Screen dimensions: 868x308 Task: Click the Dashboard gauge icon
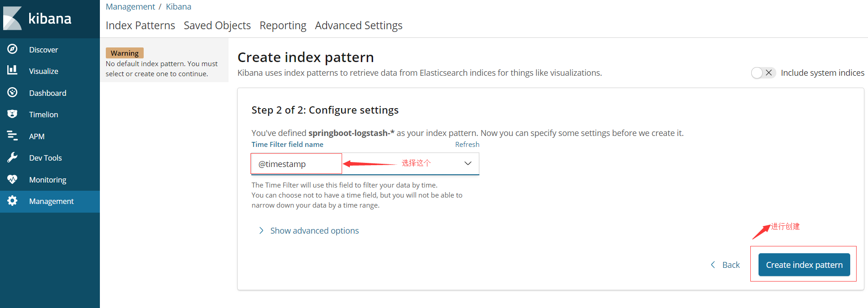click(x=12, y=93)
